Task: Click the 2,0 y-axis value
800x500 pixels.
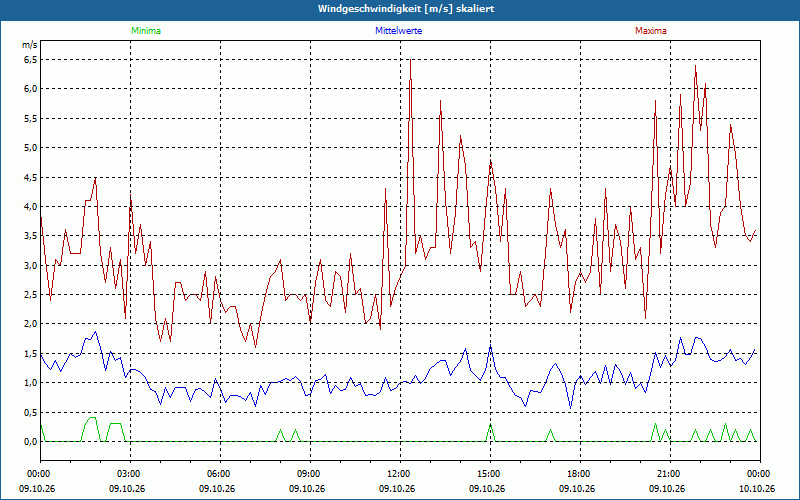Action: 31,324
